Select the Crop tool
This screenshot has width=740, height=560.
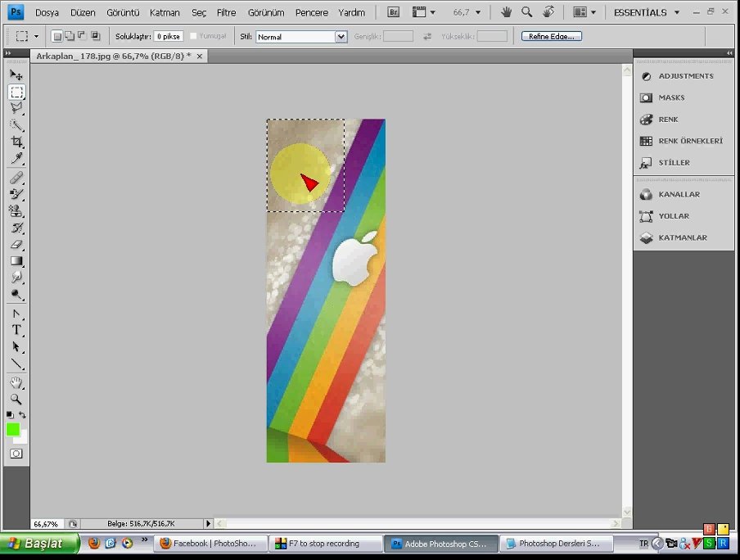tap(16, 142)
